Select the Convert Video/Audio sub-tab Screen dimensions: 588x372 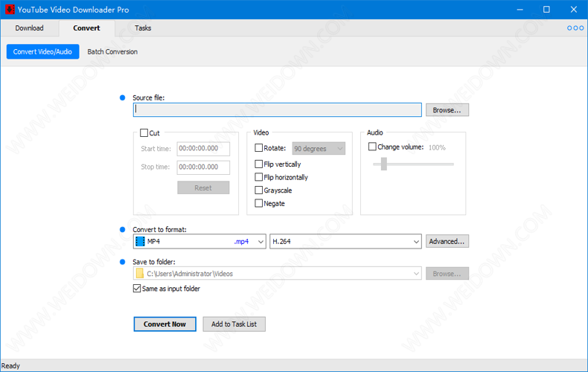(x=42, y=52)
